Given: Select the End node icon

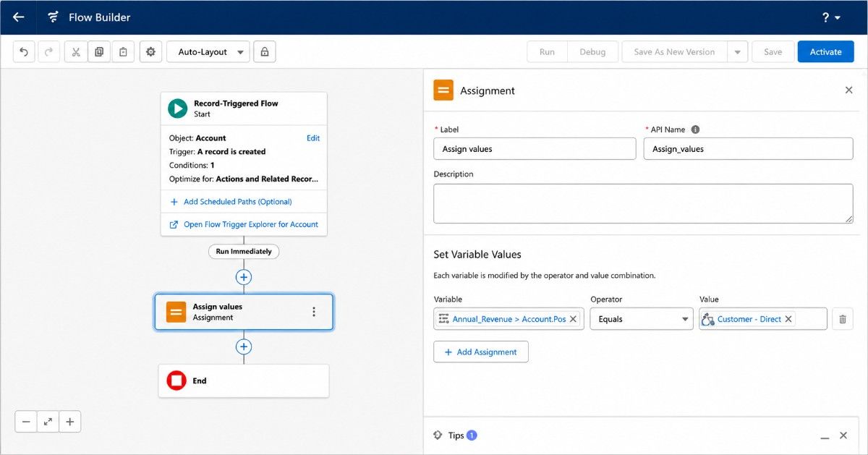Looking at the screenshot, I should click(176, 380).
